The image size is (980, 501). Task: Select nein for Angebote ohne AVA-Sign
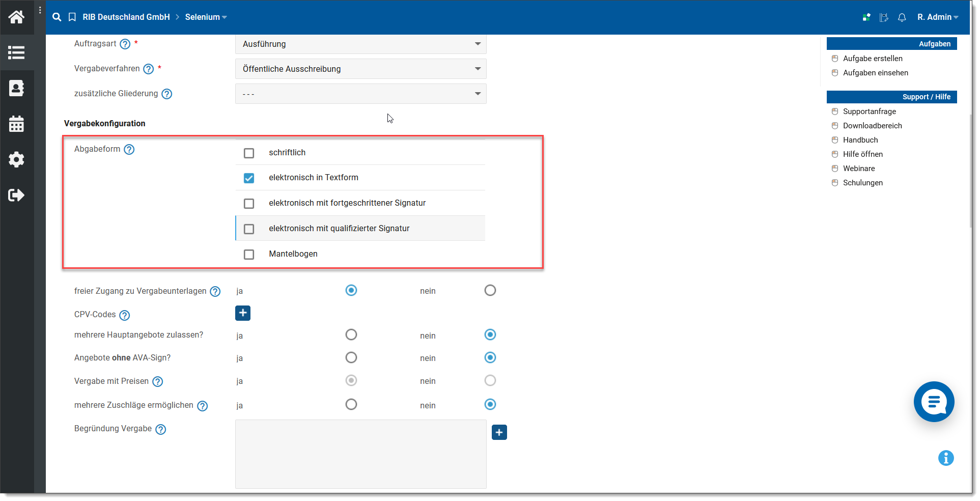(x=490, y=357)
